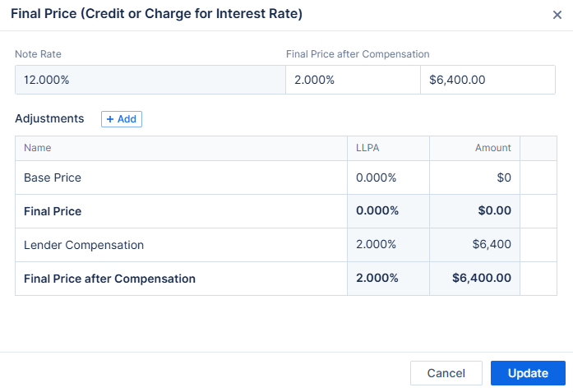
Task: Close the Final Price dialog
Action: point(557,15)
